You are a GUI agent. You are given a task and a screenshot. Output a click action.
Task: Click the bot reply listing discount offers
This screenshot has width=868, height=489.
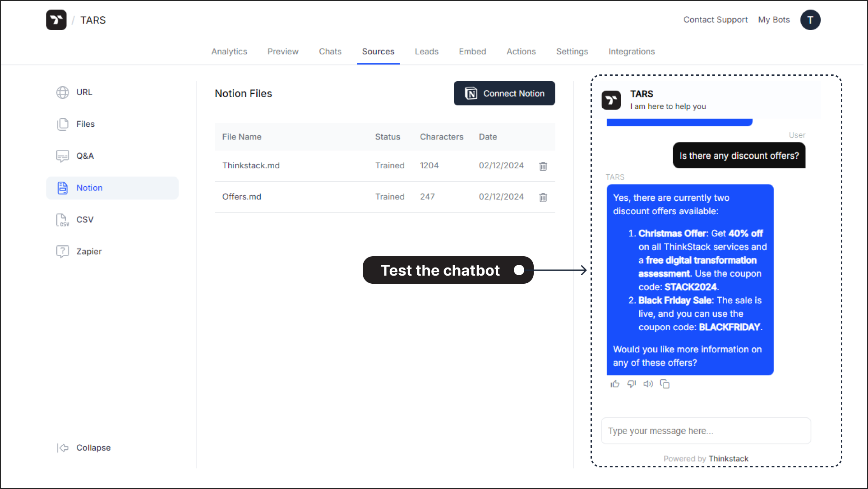(x=690, y=280)
